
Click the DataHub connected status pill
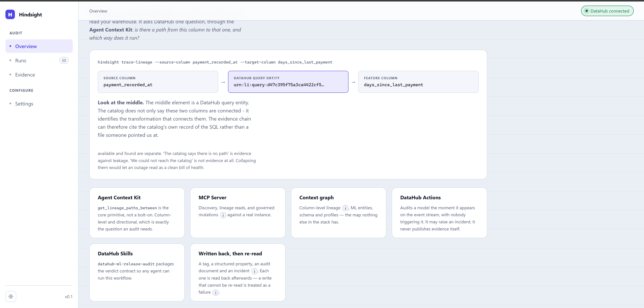point(607,11)
